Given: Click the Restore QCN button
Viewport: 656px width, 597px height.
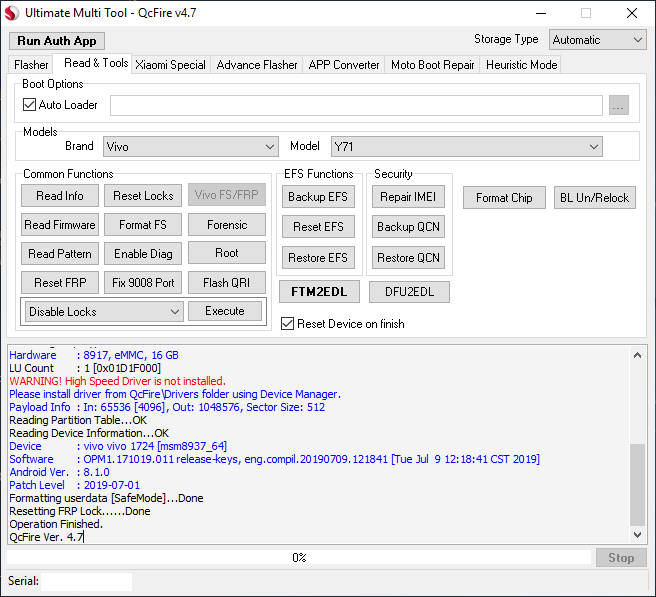Looking at the screenshot, I should tap(408, 258).
